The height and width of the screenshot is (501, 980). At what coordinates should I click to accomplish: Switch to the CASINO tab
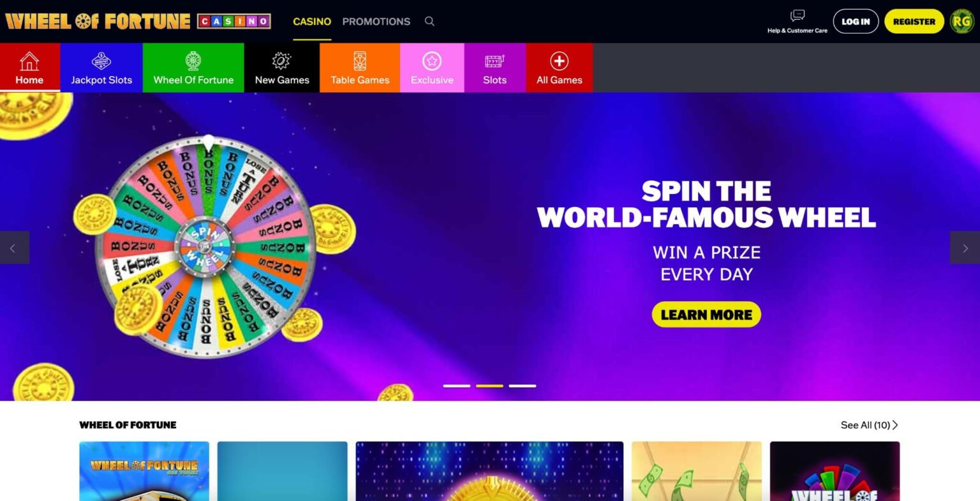tap(312, 22)
